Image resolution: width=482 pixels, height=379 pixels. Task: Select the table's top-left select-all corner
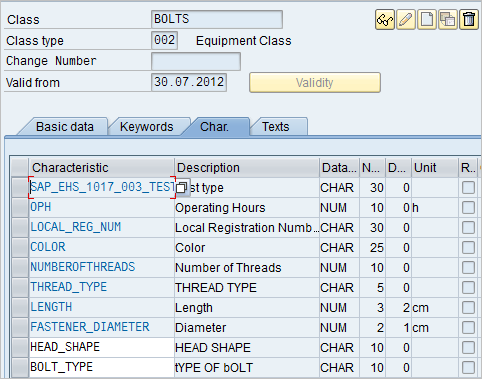point(19,168)
